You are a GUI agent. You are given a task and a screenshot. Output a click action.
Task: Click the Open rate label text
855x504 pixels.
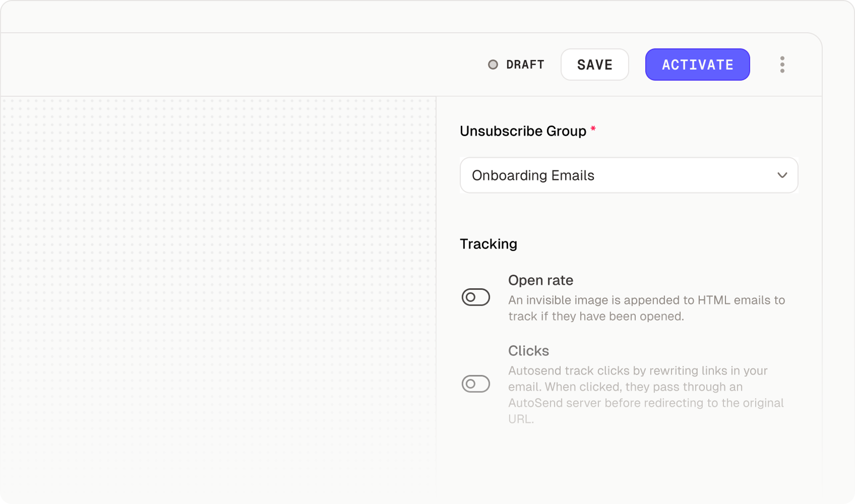[x=540, y=280]
